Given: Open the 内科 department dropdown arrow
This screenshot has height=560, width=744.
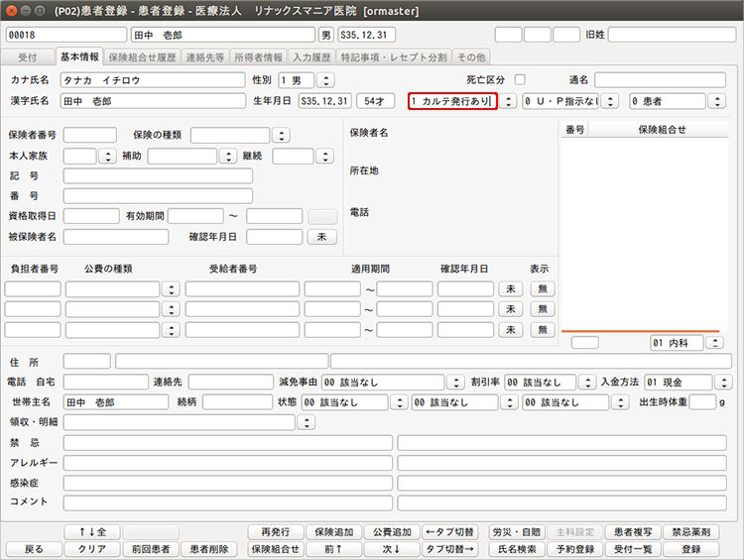Looking at the screenshot, I should [714, 343].
